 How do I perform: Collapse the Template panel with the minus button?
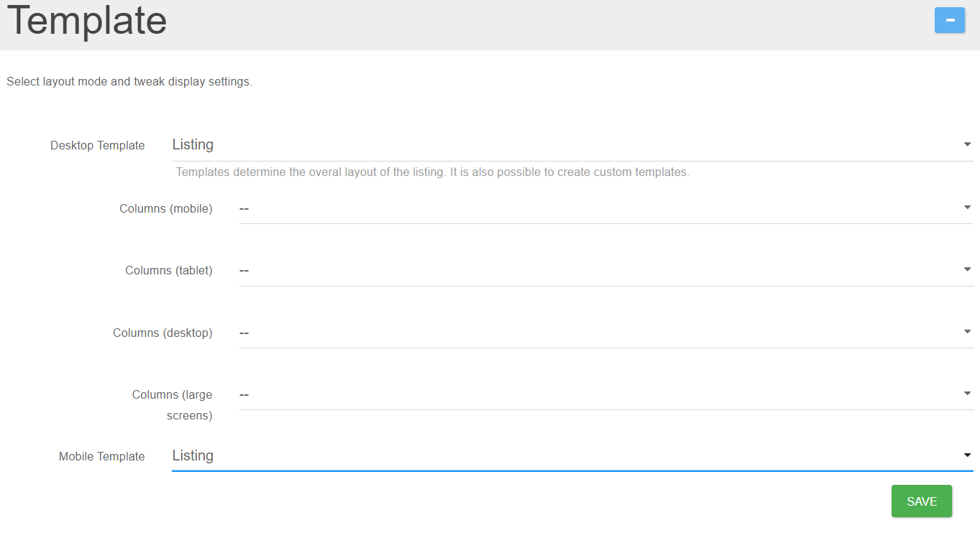click(949, 20)
